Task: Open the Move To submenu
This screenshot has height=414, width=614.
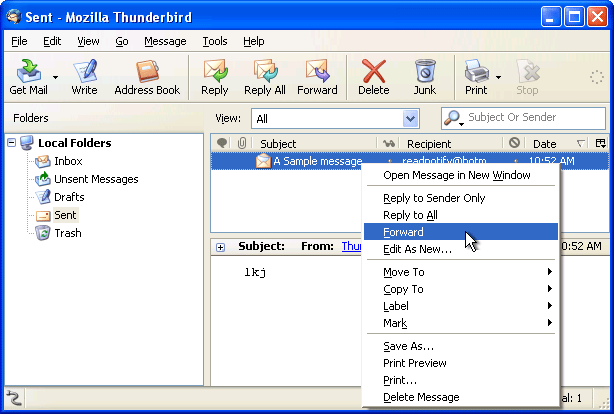Action: [x=403, y=272]
